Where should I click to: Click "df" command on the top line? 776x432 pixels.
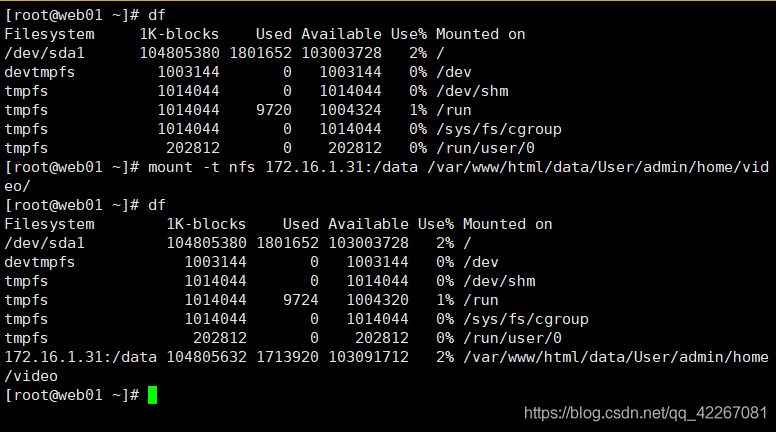click(x=157, y=15)
